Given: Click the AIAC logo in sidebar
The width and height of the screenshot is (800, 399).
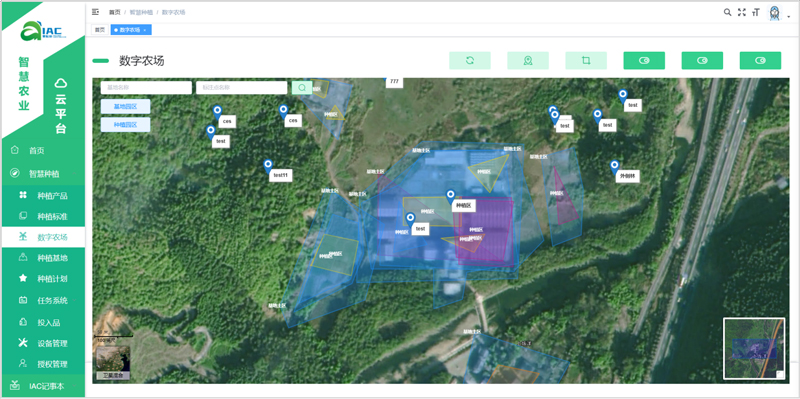Looking at the screenshot, I should [x=43, y=32].
